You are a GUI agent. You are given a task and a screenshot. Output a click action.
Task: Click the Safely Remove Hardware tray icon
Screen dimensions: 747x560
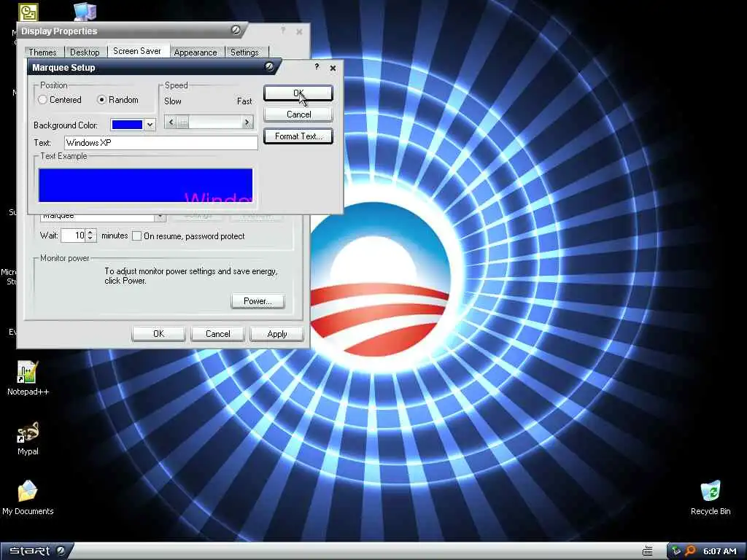coord(676,551)
